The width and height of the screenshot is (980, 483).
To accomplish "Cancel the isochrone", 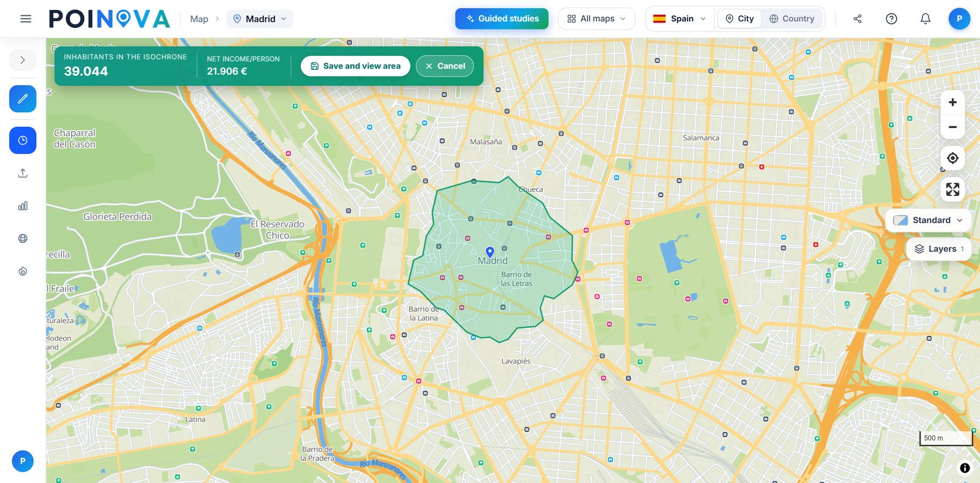I will [445, 66].
